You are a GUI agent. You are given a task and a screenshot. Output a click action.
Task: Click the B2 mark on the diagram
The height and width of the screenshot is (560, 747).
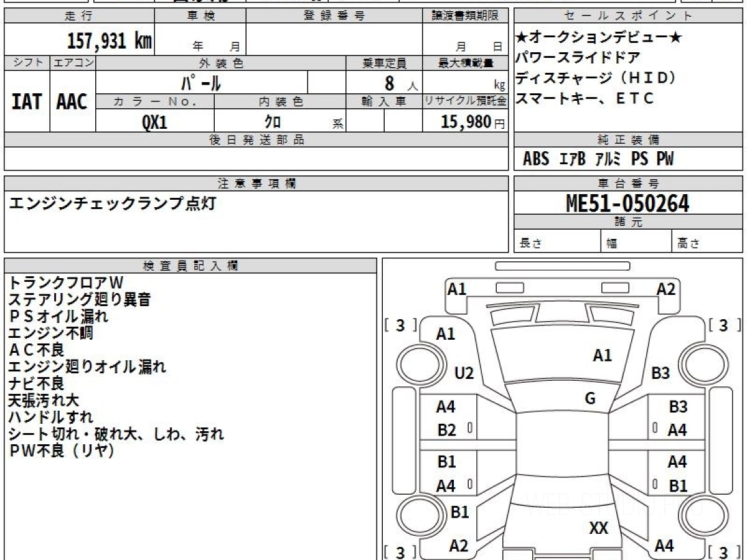pyautogui.click(x=446, y=430)
